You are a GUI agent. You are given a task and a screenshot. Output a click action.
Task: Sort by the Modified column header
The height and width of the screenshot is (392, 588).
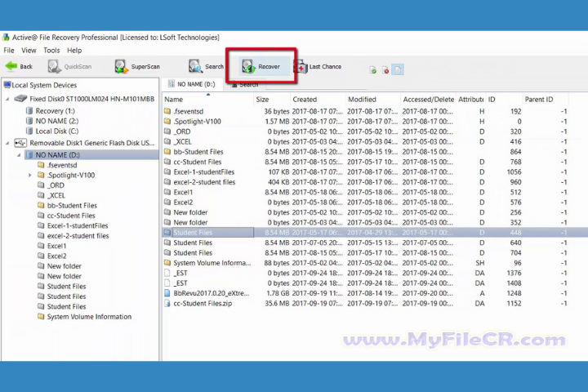tap(373, 100)
